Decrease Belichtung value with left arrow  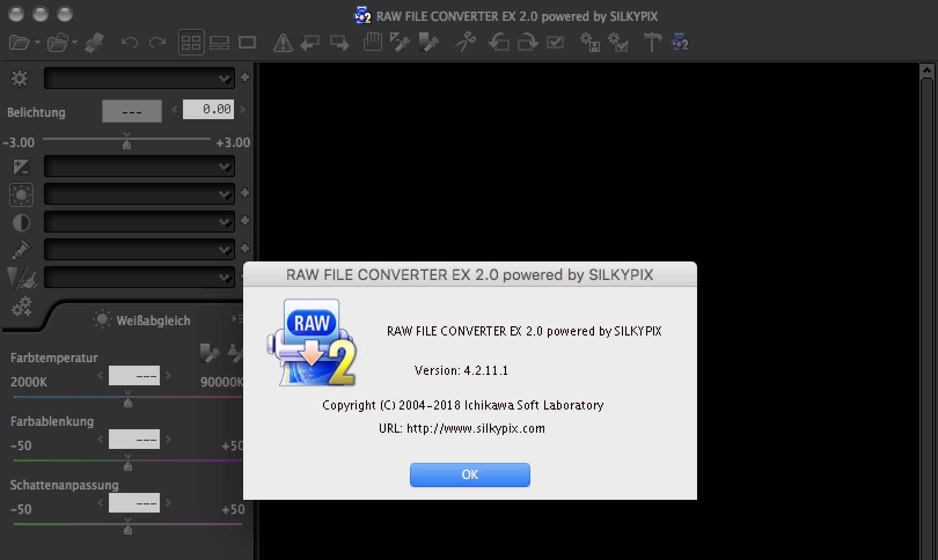click(174, 109)
